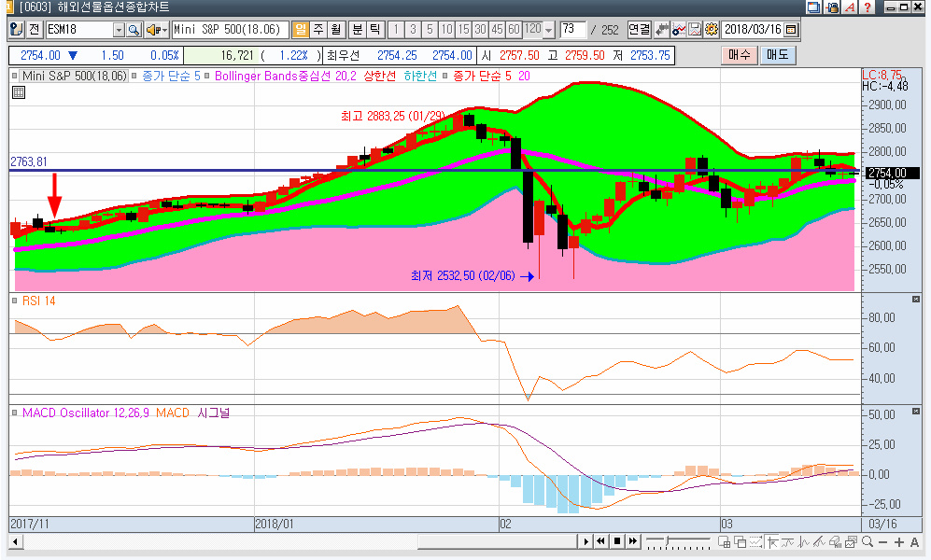Toggle the MACD Oscillator legend marker
The height and width of the screenshot is (560, 931).
[x=14, y=413]
